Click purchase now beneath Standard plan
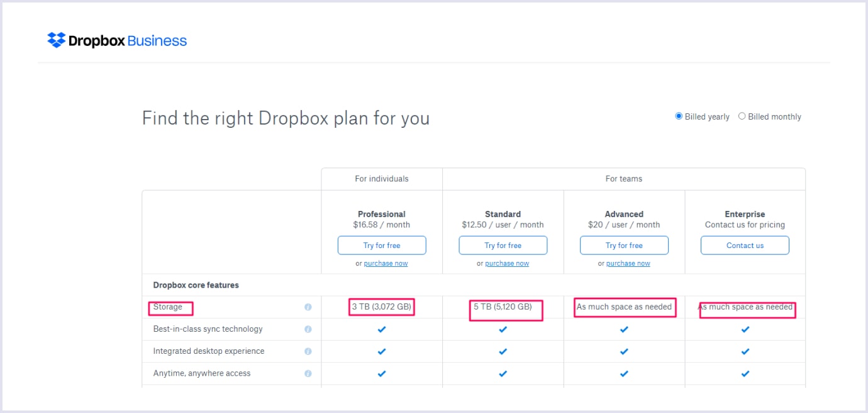Viewport: 868px width, 413px height. [507, 263]
